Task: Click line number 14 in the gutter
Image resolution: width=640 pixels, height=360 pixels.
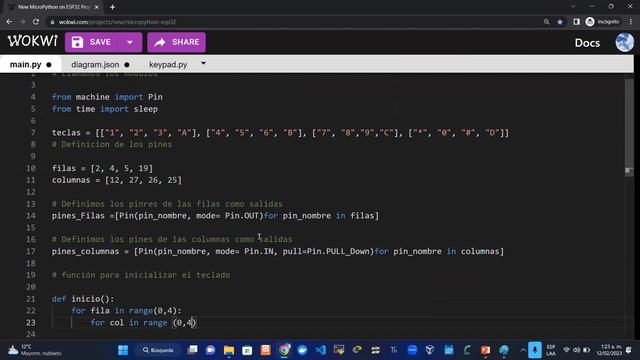Action: pyautogui.click(x=31, y=216)
